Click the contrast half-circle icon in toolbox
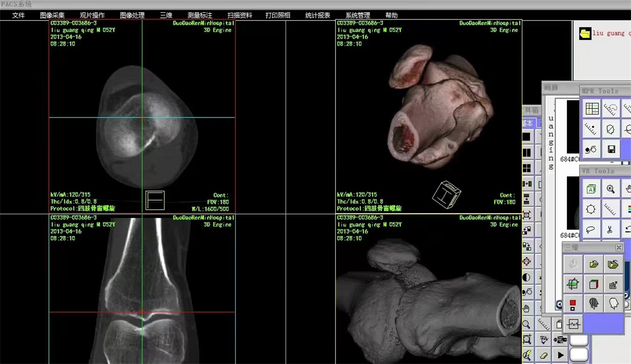Screen dimensions: 631x364 tap(527, 278)
